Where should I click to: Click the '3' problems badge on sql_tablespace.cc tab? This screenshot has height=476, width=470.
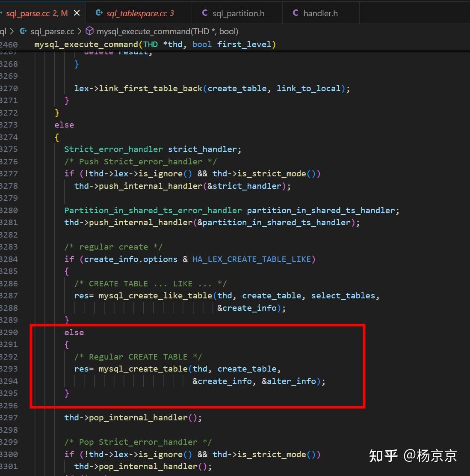click(172, 13)
